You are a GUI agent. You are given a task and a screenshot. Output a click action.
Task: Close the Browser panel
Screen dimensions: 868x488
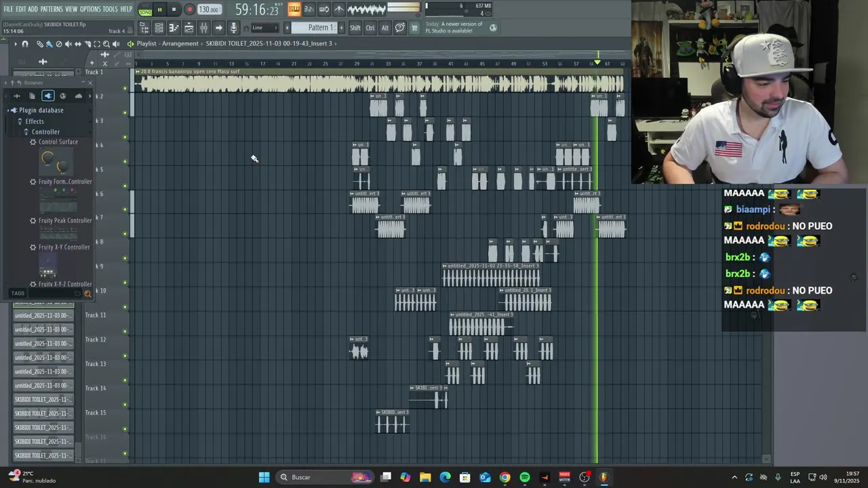tap(90, 83)
